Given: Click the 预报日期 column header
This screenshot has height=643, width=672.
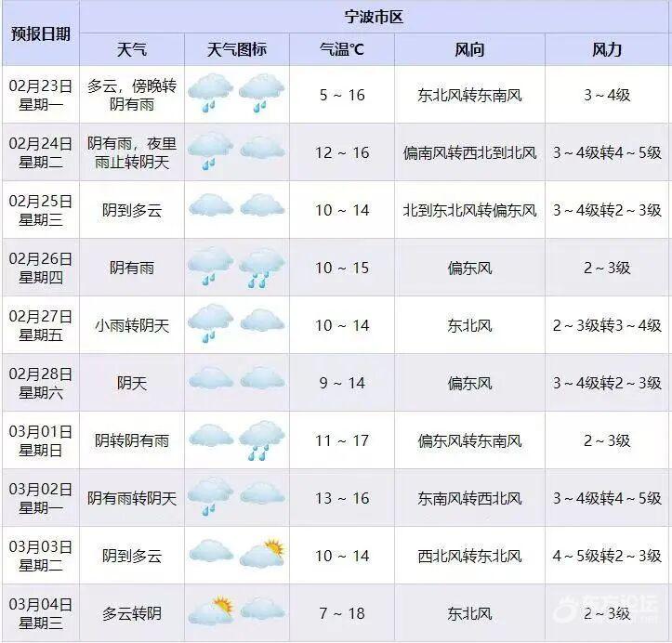Looking at the screenshot, I should click(40, 33).
